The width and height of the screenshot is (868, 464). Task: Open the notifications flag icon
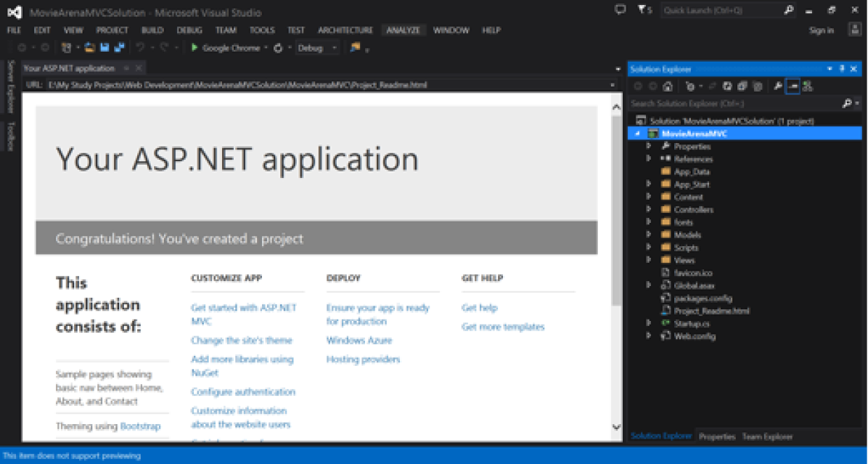click(642, 9)
